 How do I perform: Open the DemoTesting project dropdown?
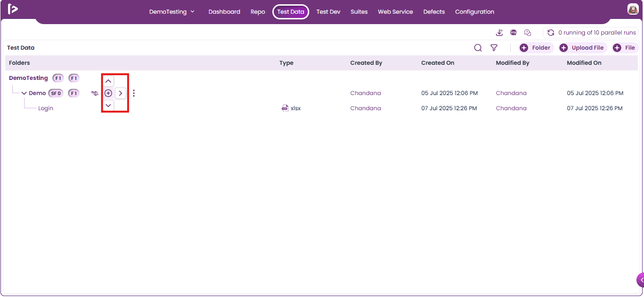click(x=172, y=12)
